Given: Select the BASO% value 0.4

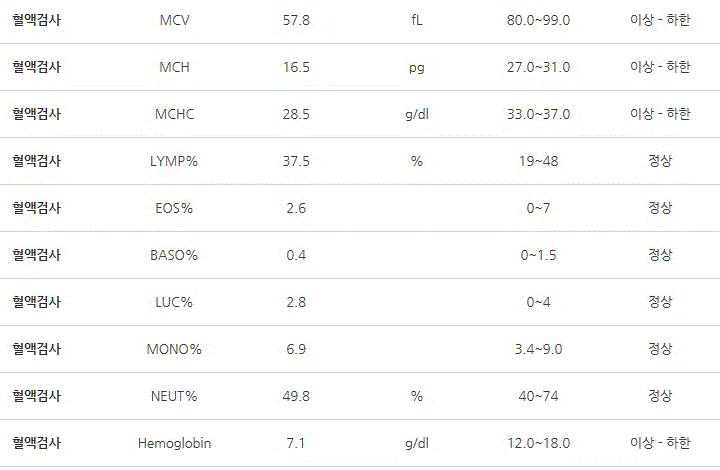Looking at the screenshot, I should 296,255.
